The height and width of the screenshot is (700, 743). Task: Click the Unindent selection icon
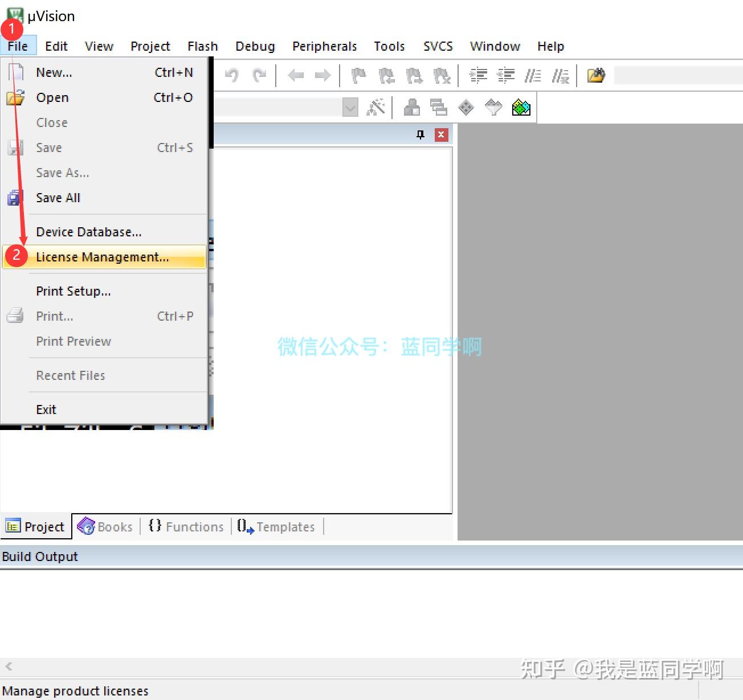click(506, 75)
